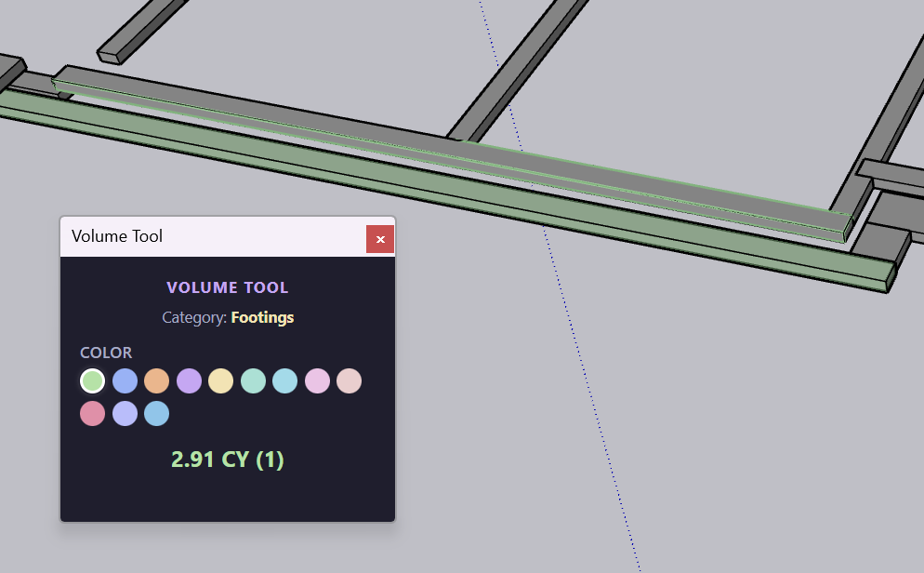Image resolution: width=924 pixels, height=573 pixels.
Task: Click the Footings category label
Action: coord(262,317)
